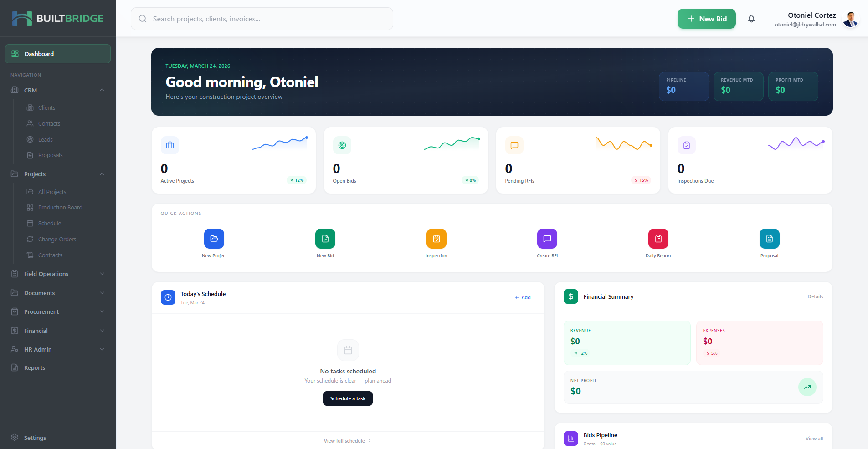Collapse the Projects navigation section
The width and height of the screenshot is (868, 449).
point(102,174)
